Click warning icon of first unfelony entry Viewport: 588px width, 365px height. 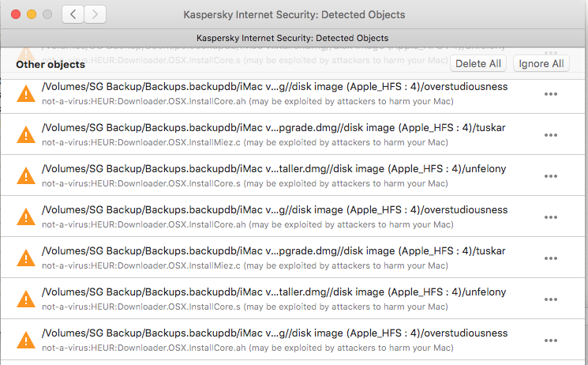26,176
